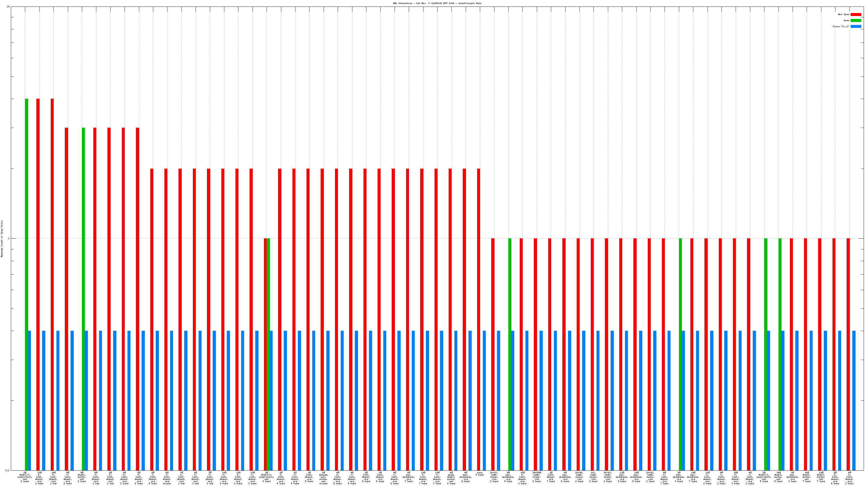The height and width of the screenshot is (488, 868).
Task: Click the 'none 8 hops' x-axis label
Action: tap(480, 474)
